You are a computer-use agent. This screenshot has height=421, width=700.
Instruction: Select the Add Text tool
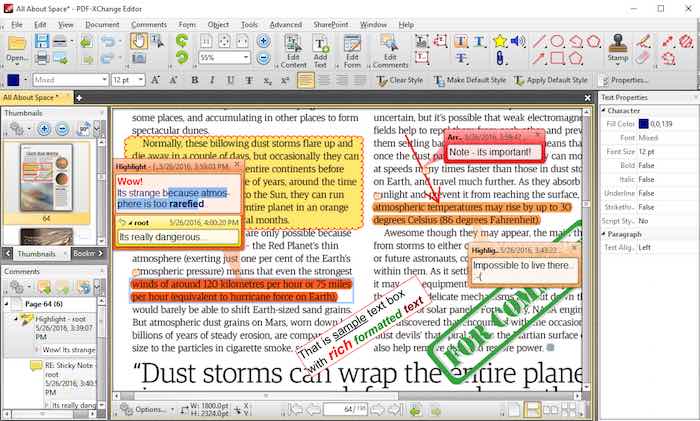click(321, 51)
